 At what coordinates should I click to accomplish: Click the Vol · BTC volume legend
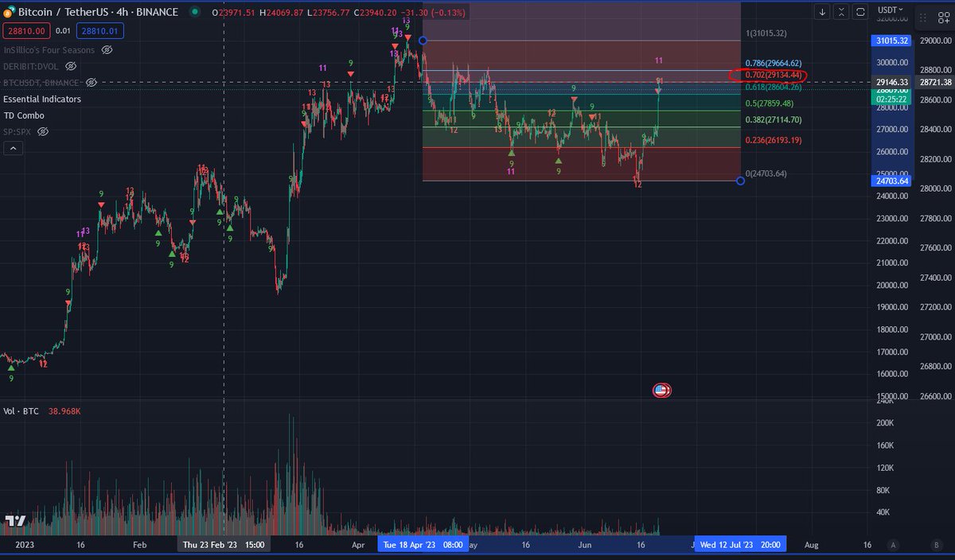pyautogui.click(x=21, y=411)
